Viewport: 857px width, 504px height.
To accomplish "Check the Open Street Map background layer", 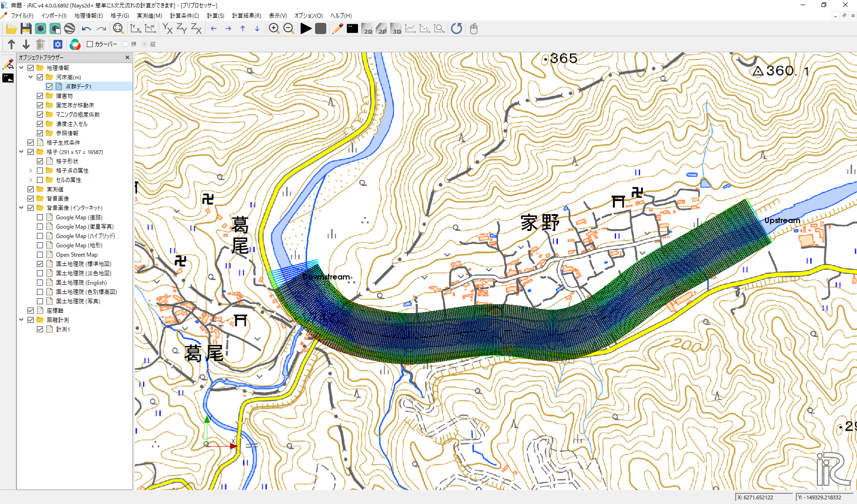I will pyautogui.click(x=40, y=255).
